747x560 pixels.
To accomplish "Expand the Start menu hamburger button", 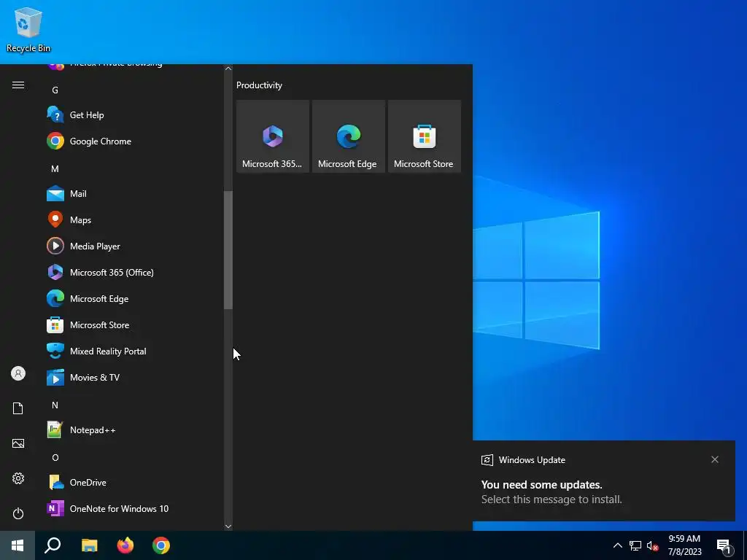I will tap(18, 85).
